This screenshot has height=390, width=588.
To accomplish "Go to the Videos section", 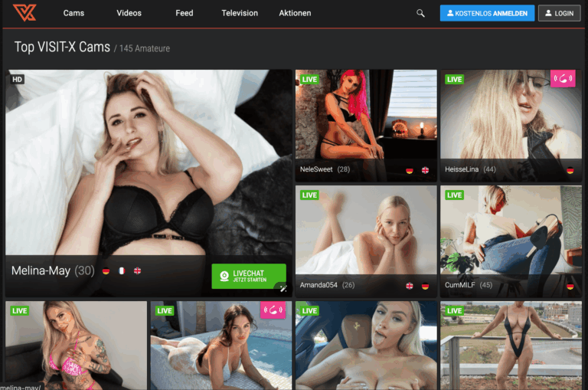I will tap(129, 13).
